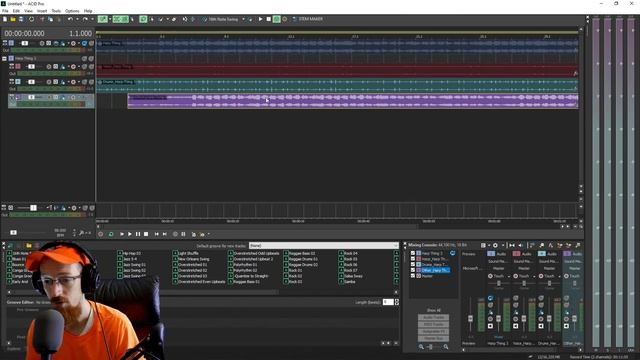Viewport: 640px width, 360px height.
Task: Select the purple Other clip on timeline
Action: 353,101
